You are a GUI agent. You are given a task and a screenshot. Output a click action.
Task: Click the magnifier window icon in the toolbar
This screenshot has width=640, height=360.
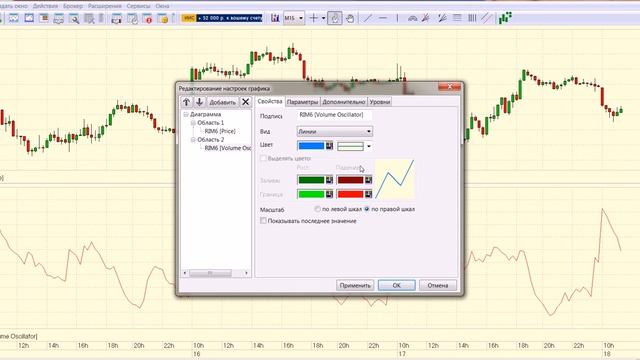(x=74, y=18)
